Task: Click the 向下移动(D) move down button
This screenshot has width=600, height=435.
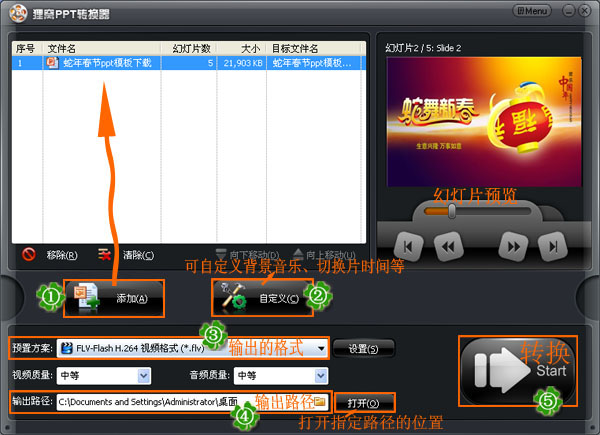Action: [248, 254]
